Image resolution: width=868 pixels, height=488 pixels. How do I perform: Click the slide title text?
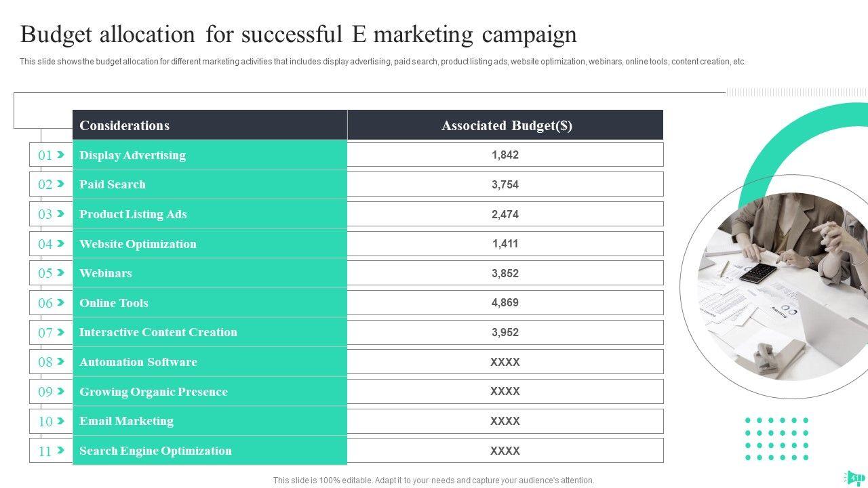tap(298, 34)
